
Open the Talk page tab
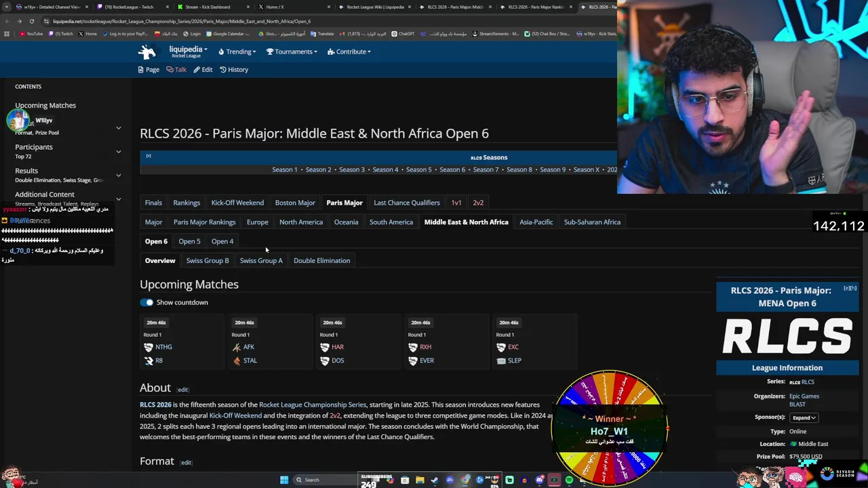tap(176, 70)
